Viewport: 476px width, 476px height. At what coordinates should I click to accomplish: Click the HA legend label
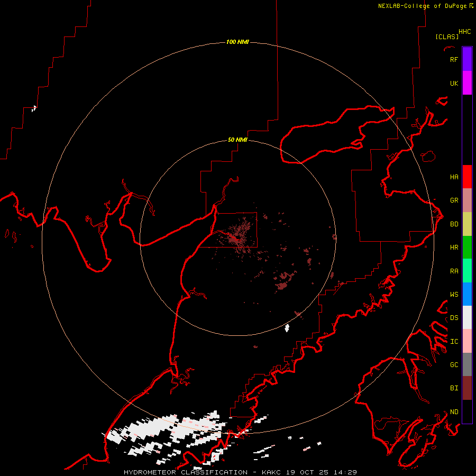[x=454, y=177]
